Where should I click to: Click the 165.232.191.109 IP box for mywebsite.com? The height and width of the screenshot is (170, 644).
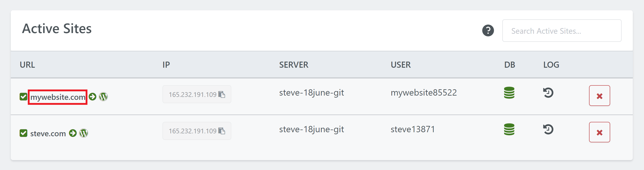coord(192,94)
